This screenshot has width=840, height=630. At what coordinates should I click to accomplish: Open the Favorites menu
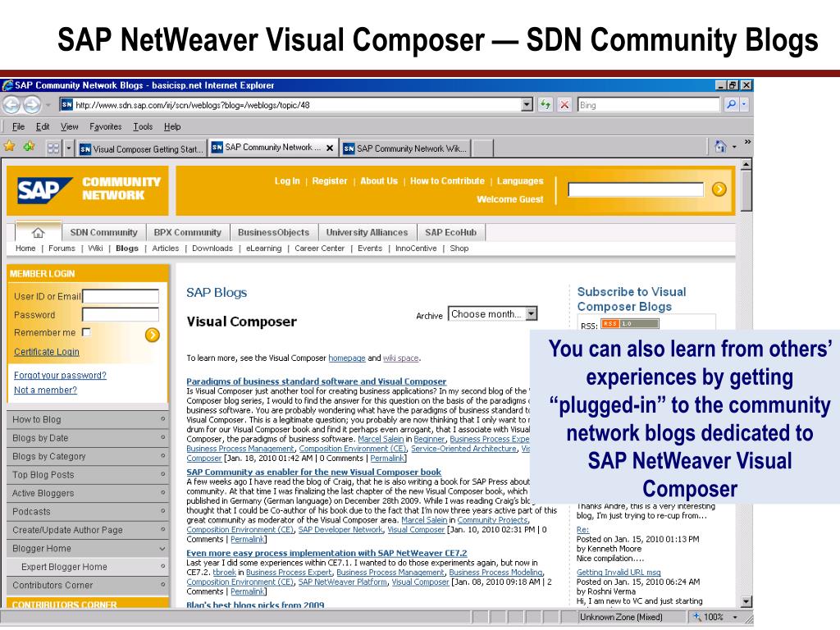pyautogui.click(x=105, y=126)
